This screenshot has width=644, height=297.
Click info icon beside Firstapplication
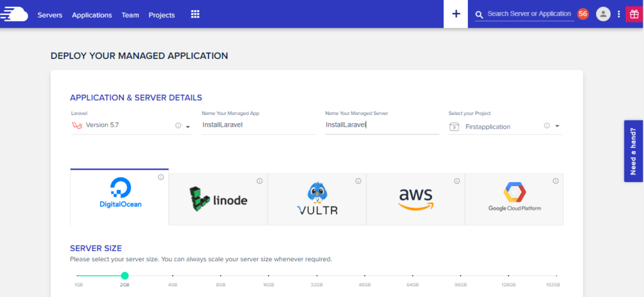[547, 126]
